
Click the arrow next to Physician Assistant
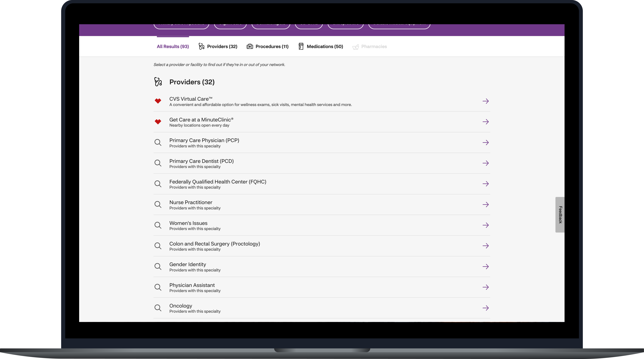pos(485,287)
